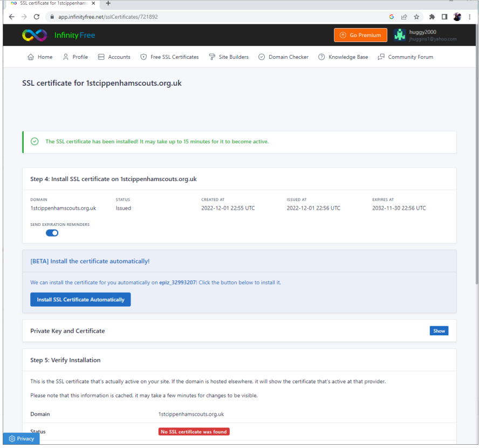Open a new browser tab
The width and height of the screenshot is (479, 448).
coord(108,4)
